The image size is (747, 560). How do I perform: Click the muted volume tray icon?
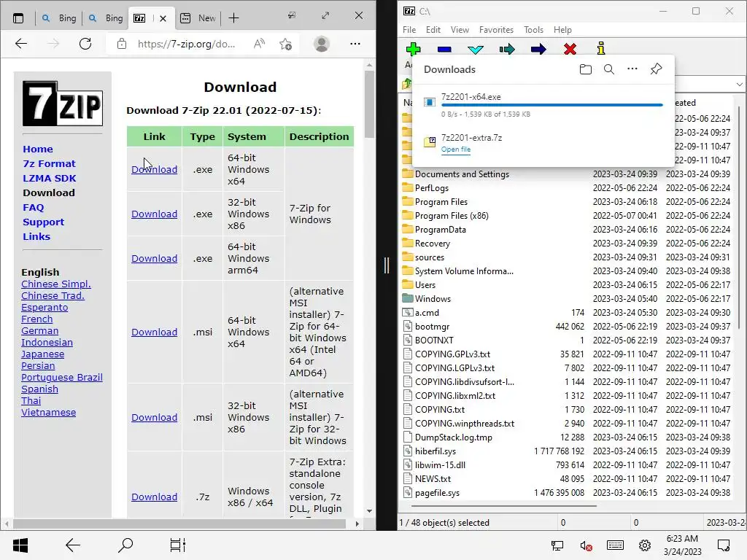[x=586, y=545]
